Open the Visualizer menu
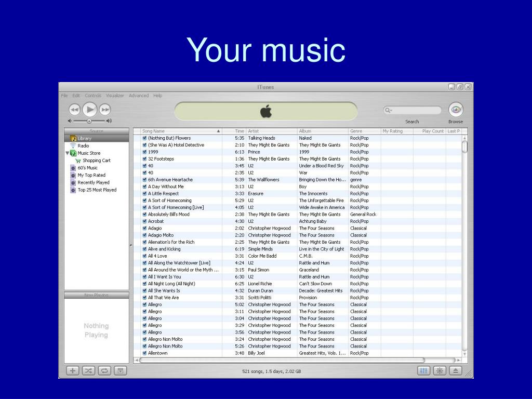Screen dimensions: 532x399 pos(115,96)
